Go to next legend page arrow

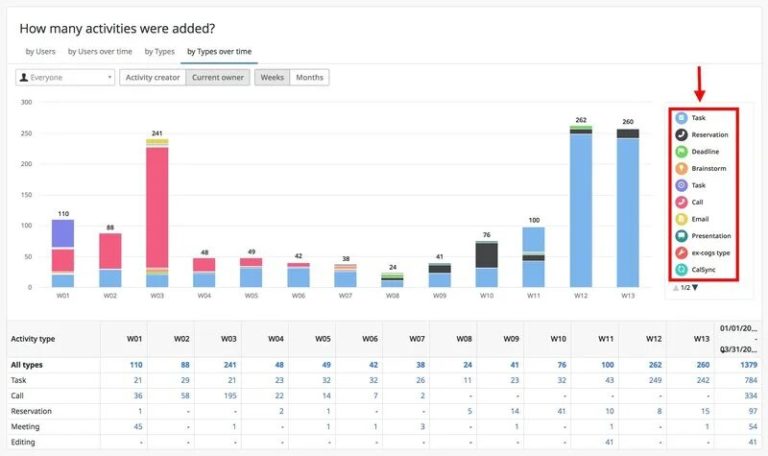tap(696, 288)
